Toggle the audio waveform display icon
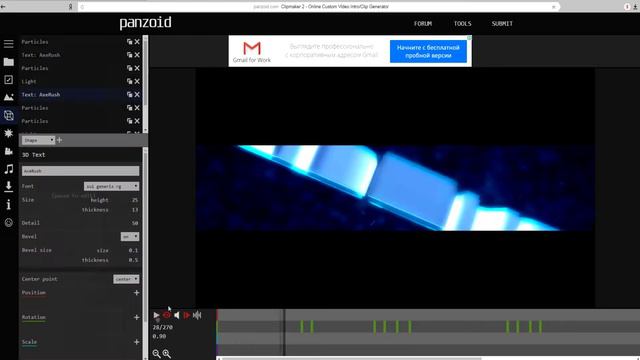Viewport: 640px width, 360px height. coord(197,315)
